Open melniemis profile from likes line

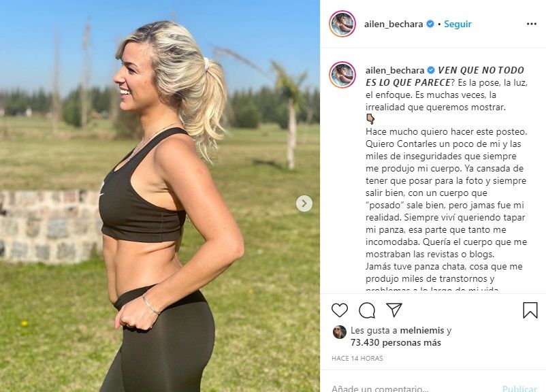422,330
